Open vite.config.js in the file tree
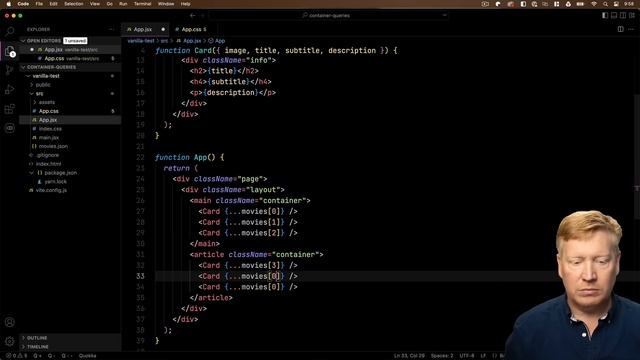The image size is (640, 360). pyautogui.click(x=51, y=190)
